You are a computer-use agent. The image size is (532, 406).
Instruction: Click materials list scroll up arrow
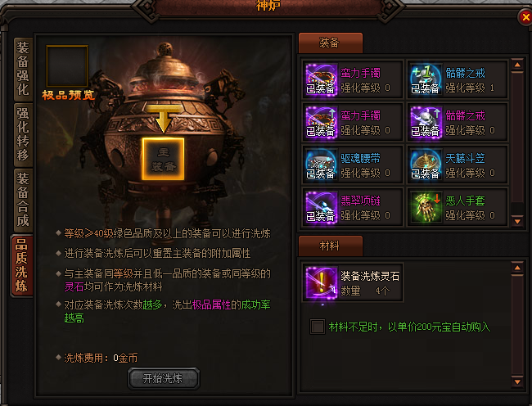click(517, 268)
